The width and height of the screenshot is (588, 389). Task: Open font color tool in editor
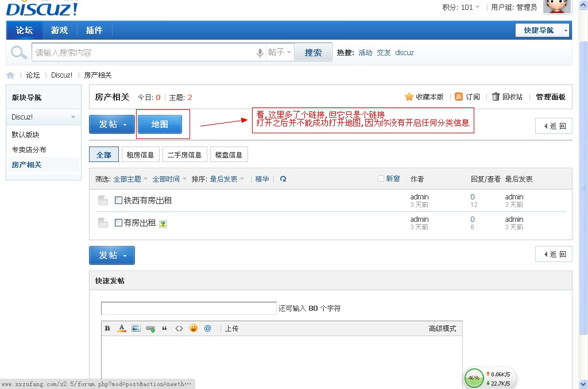pyautogui.click(x=122, y=328)
